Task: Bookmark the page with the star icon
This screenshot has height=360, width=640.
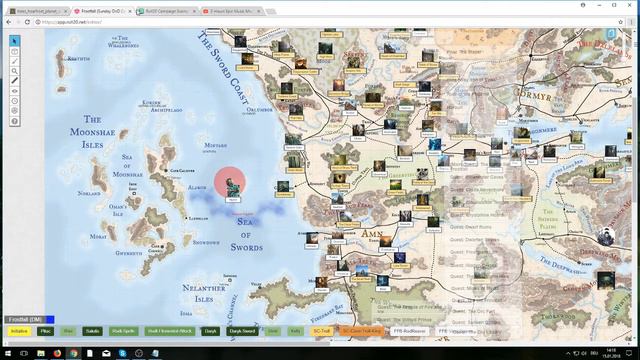Action: [620, 22]
